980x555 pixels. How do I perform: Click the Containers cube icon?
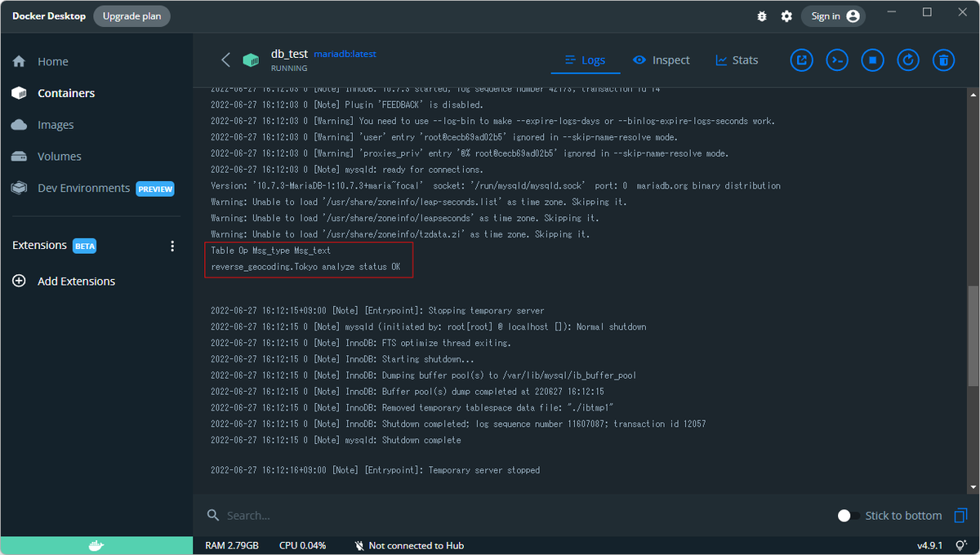[20, 93]
